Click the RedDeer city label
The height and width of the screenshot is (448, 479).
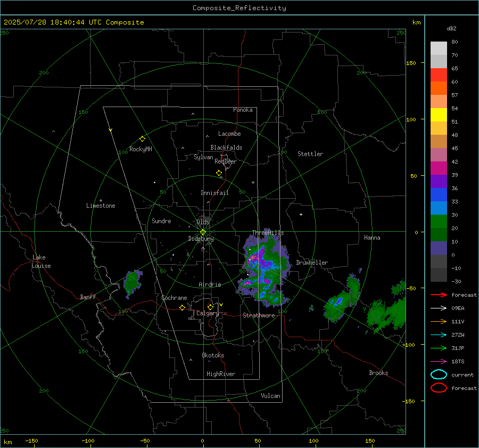[x=226, y=161]
